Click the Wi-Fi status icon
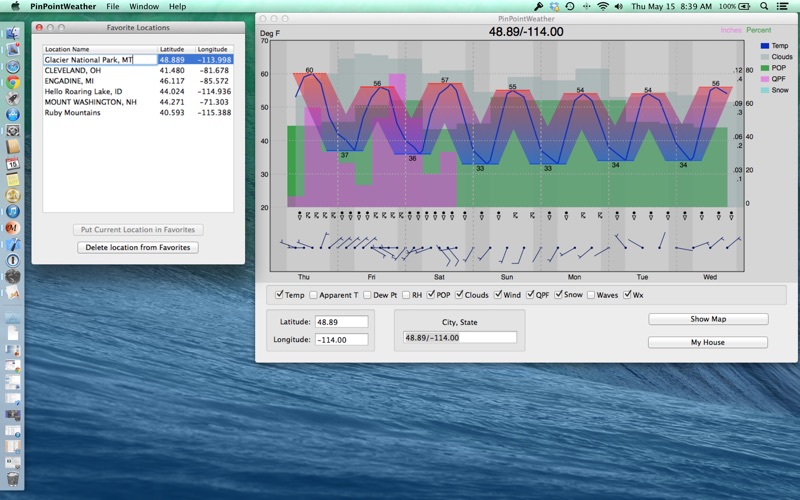This screenshot has height=500, width=800. (x=603, y=6)
